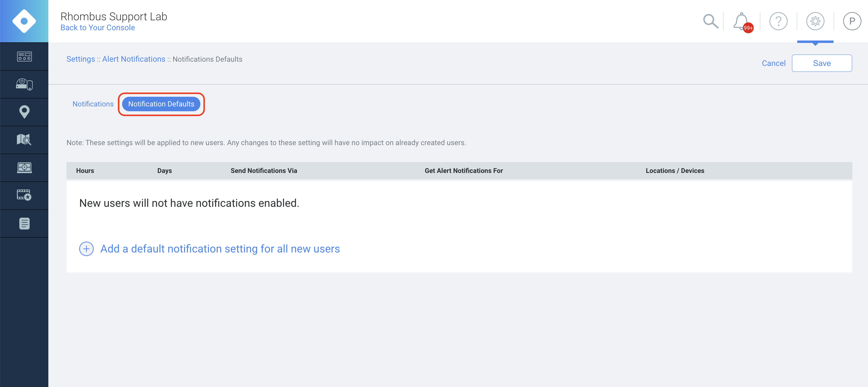
Task: Go back to Your Console
Action: 97,27
